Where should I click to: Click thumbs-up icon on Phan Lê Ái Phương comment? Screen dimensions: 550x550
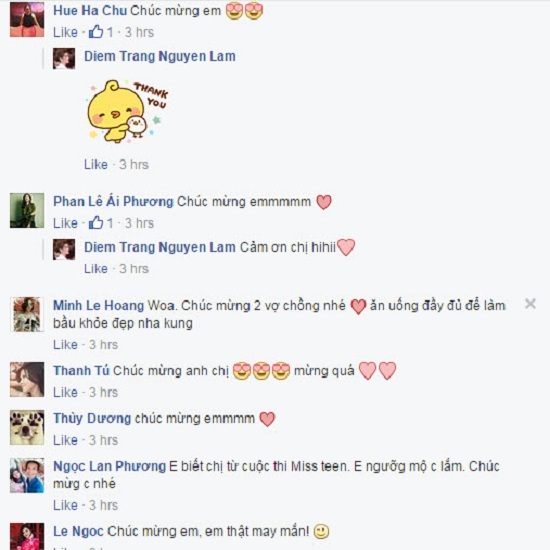point(96,223)
